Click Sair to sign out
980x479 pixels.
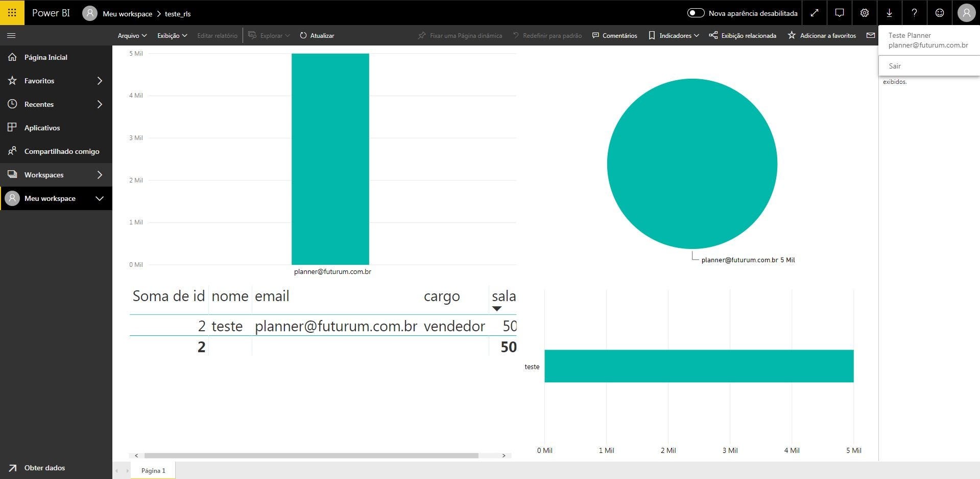[x=895, y=66]
